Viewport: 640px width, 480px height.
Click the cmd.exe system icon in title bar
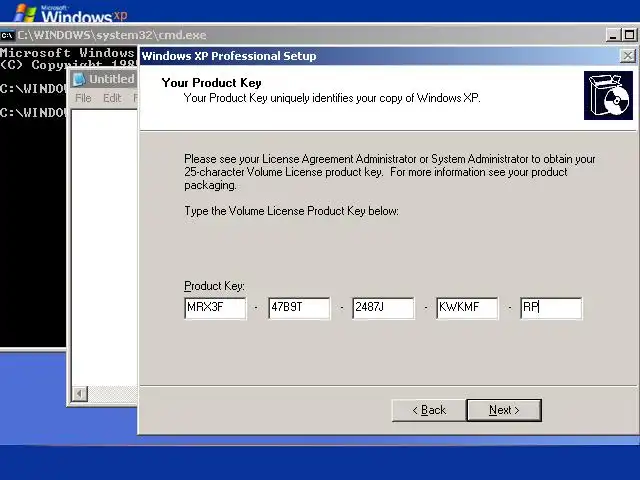pyautogui.click(x=7, y=36)
